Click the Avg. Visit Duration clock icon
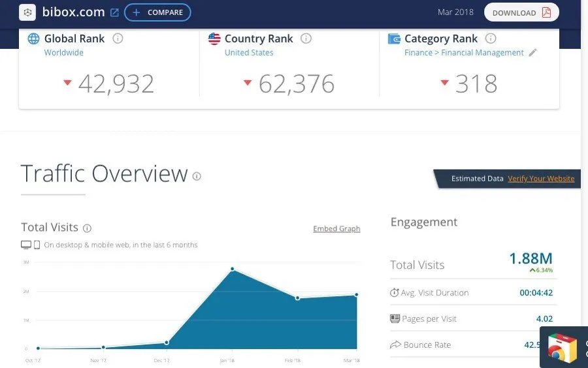Viewport: 588px width, 368px height. [394, 292]
